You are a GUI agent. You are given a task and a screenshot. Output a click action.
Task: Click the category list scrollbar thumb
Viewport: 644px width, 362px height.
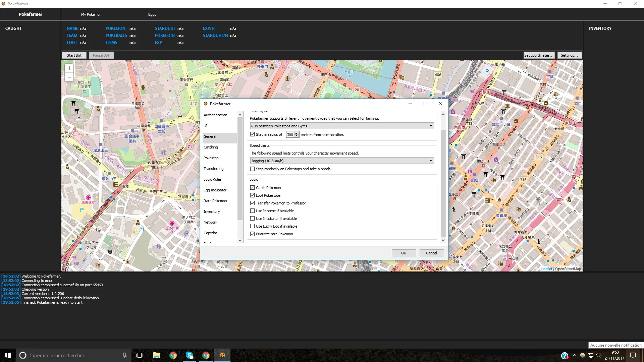click(x=240, y=169)
